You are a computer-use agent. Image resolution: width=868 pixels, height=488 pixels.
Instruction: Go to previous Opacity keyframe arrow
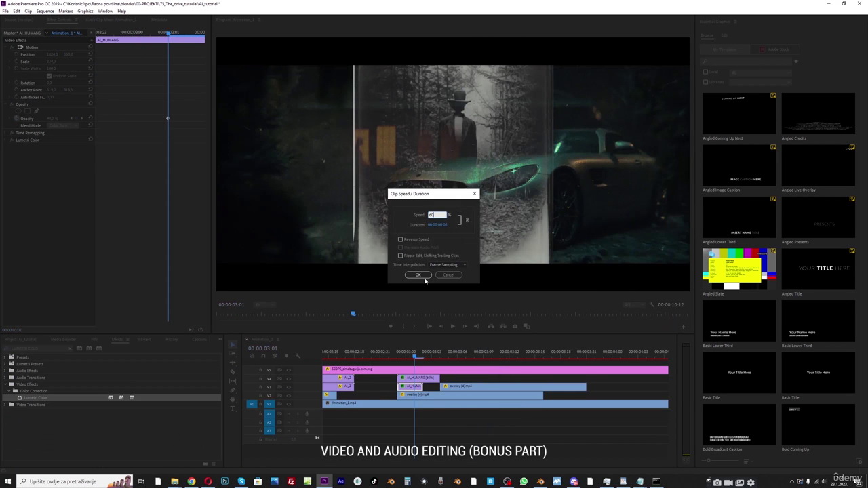pyautogui.click(x=72, y=119)
